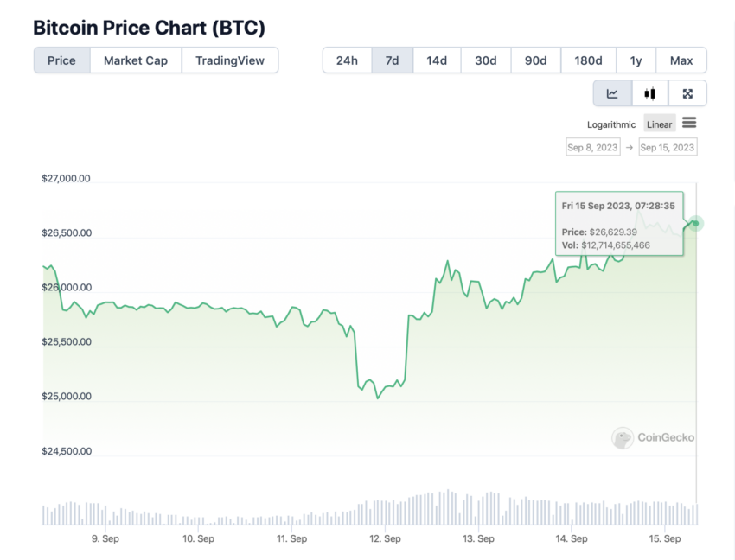
Task: Open the Sep 8, 2023 start date
Action: coord(593,147)
